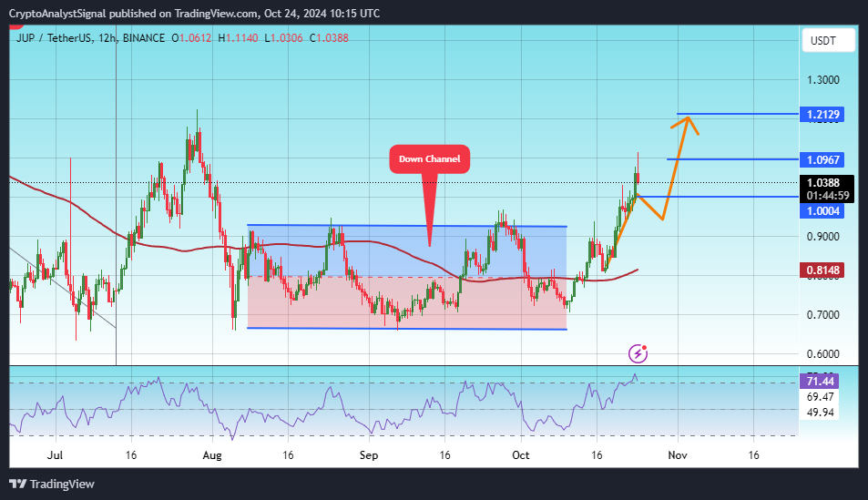Image resolution: width=868 pixels, height=500 pixels.
Task: Open the USDT currency selector
Action: tap(828, 40)
